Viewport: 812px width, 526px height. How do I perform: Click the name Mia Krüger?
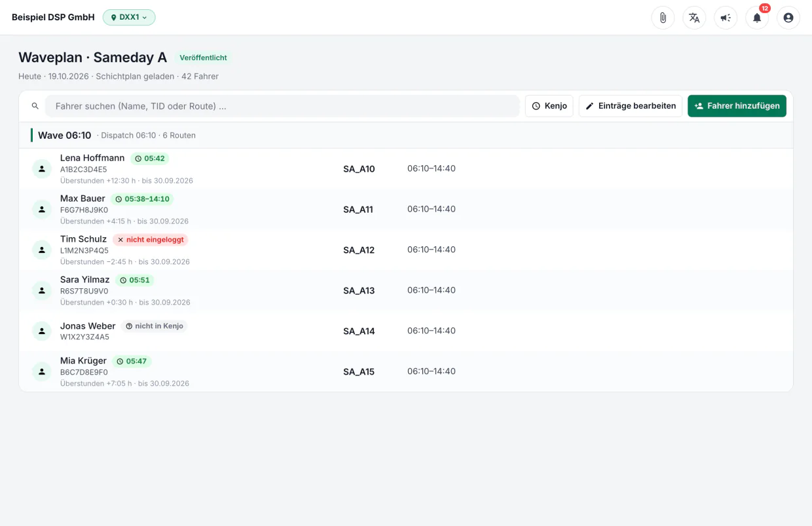pyautogui.click(x=83, y=361)
